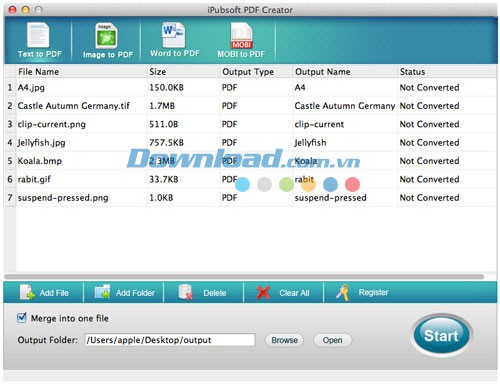Select the Image to PDF mode icon
500x387 pixels.
pos(106,36)
